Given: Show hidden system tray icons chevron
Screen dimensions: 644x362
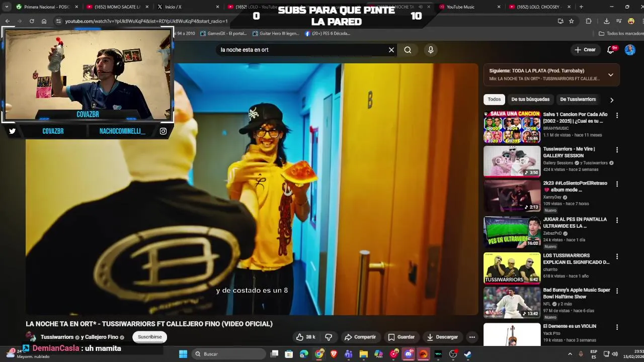Looking at the screenshot, I should [570, 354].
